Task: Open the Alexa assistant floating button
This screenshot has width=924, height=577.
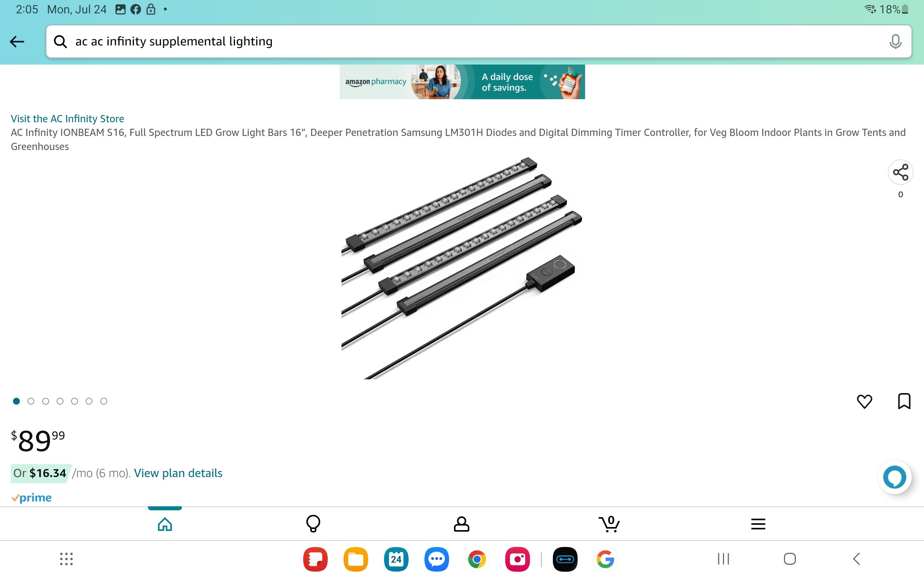Action: point(895,477)
